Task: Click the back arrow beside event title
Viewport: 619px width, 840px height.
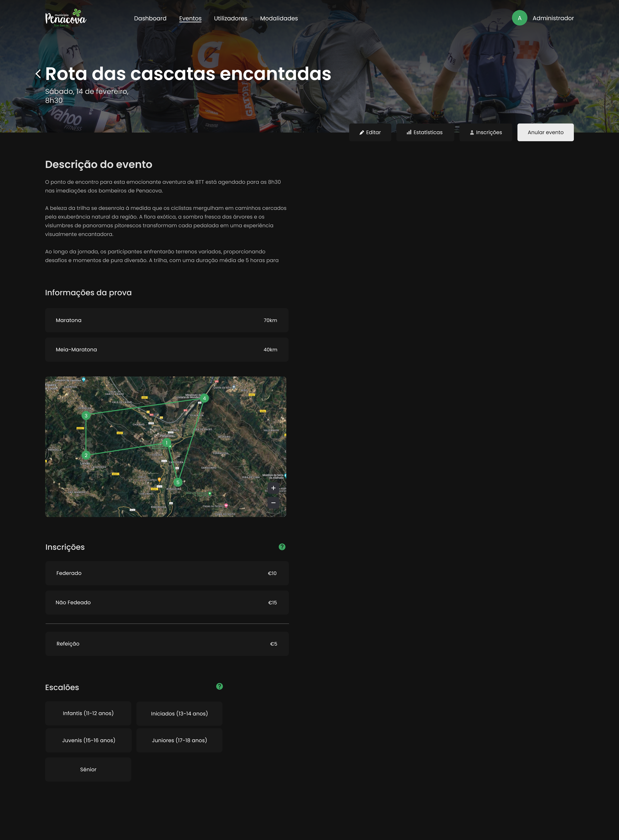Action: (38, 74)
